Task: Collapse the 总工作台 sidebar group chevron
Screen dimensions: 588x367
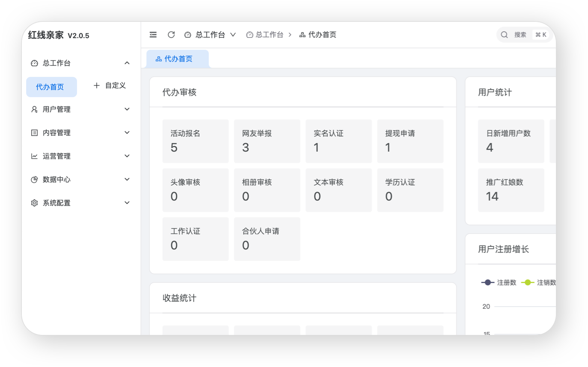Action: coord(127,63)
